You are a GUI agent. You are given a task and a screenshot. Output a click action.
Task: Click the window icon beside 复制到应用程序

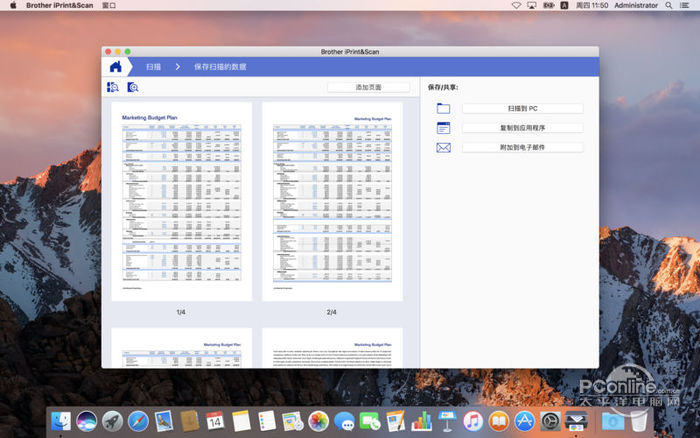tap(443, 128)
